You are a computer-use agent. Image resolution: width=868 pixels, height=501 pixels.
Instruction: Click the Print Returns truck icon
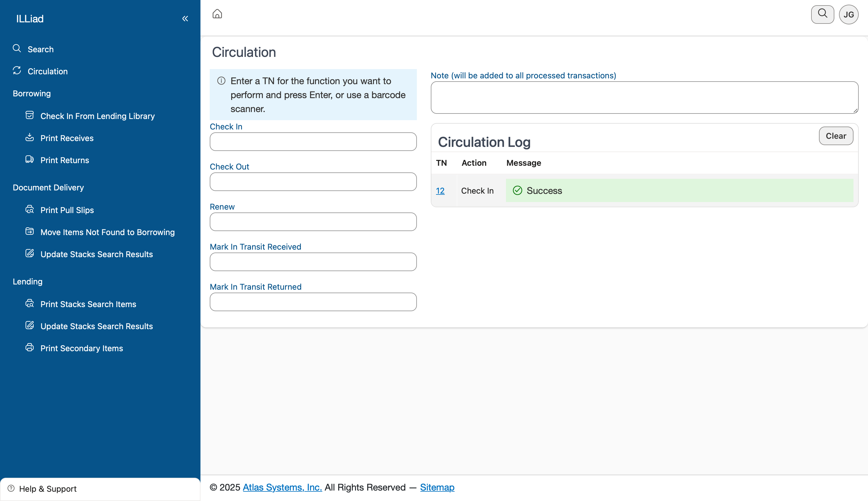(x=30, y=159)
